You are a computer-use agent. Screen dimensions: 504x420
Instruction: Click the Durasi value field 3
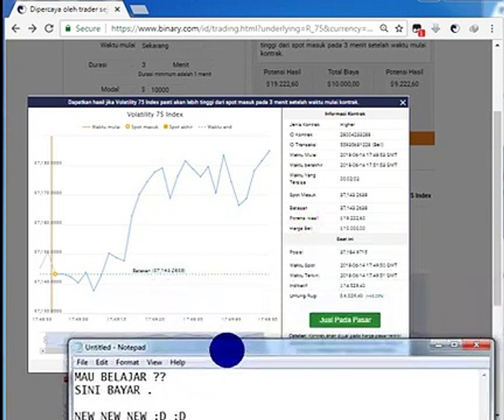[x=143, y=65]
